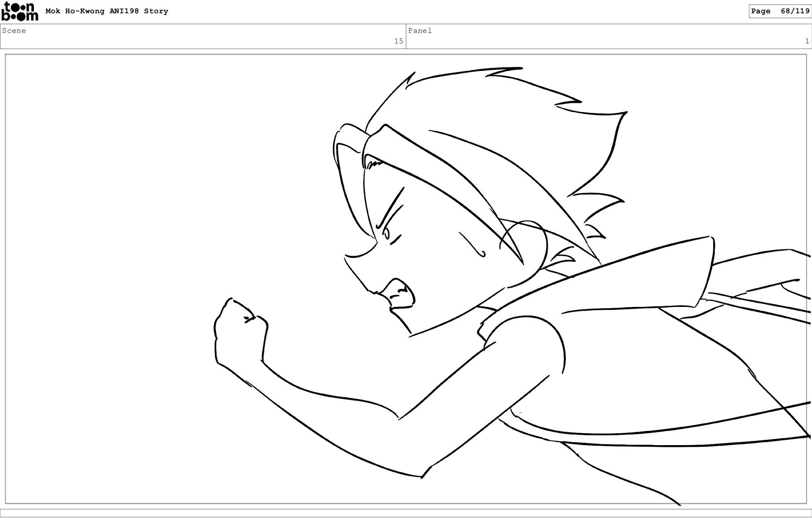The height and width of the screenshot is (525, 812).
Task: Select the 'Mok Ho-Kwong ANI198 Story' title text
Action: pyautogui.click(x=107, y=11)
